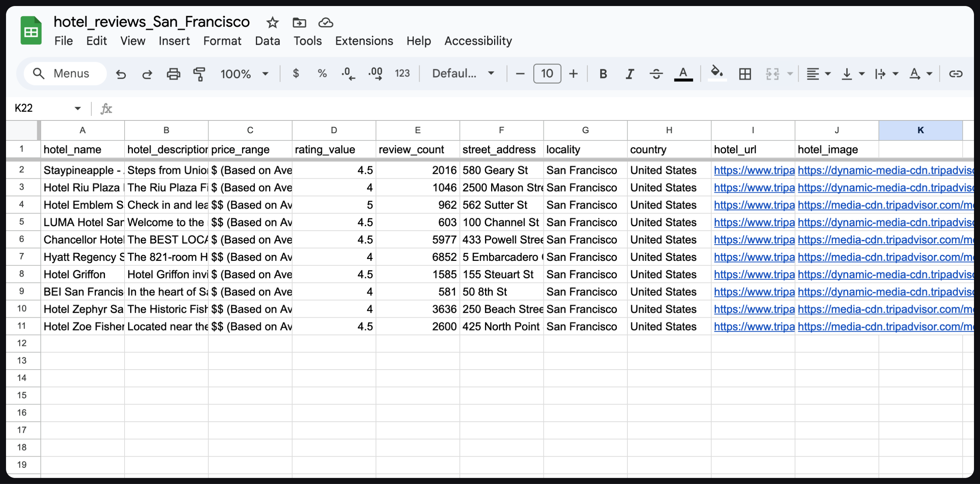Image resolution: width=980 pixels, height=484 pixels.
Task: Select column header D
Action: tap(334, 130)
